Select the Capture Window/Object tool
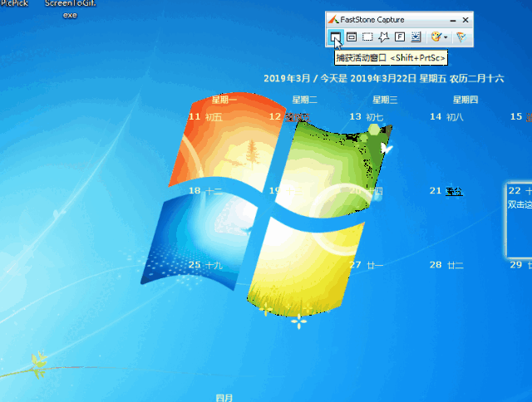The height and width of the screenshot is (402, 532). pyautogui.click(x=352, y=37)
